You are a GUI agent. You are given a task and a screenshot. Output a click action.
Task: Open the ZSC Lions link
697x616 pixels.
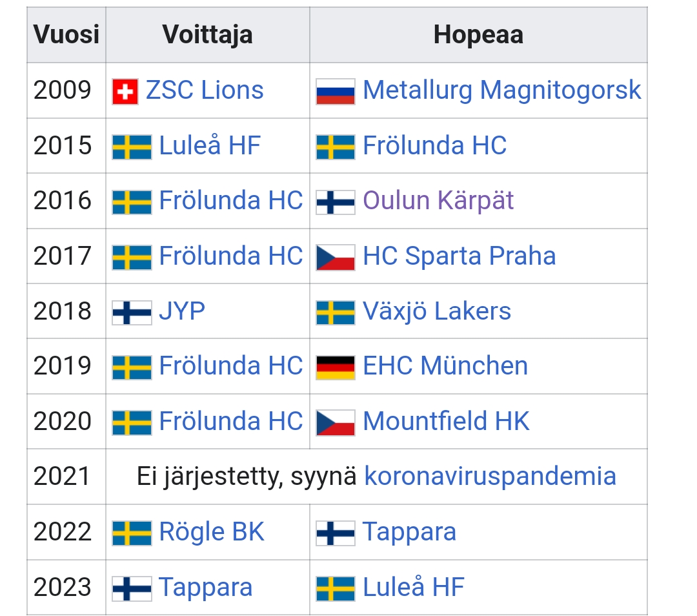pos(205,90)
